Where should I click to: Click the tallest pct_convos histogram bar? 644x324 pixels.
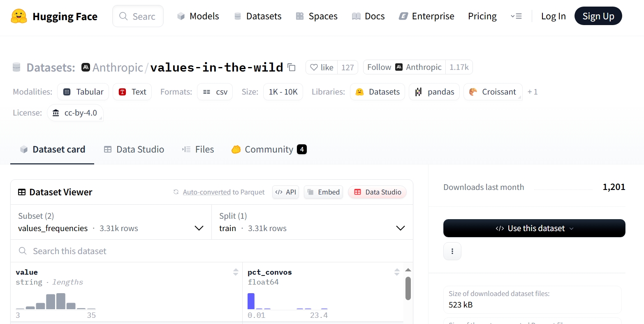coord(251,301)
